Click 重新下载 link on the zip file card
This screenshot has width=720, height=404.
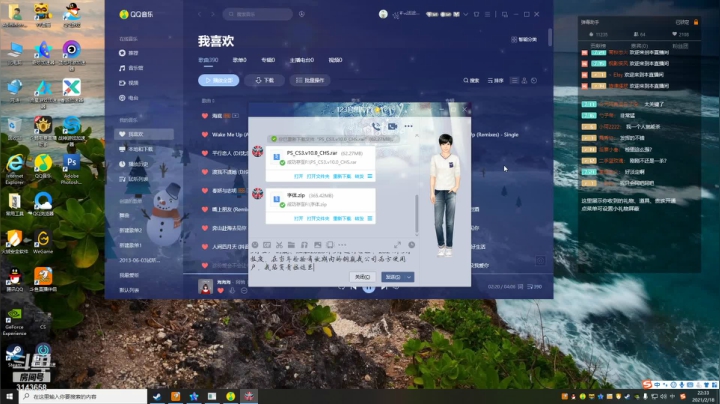pos(342,219)
